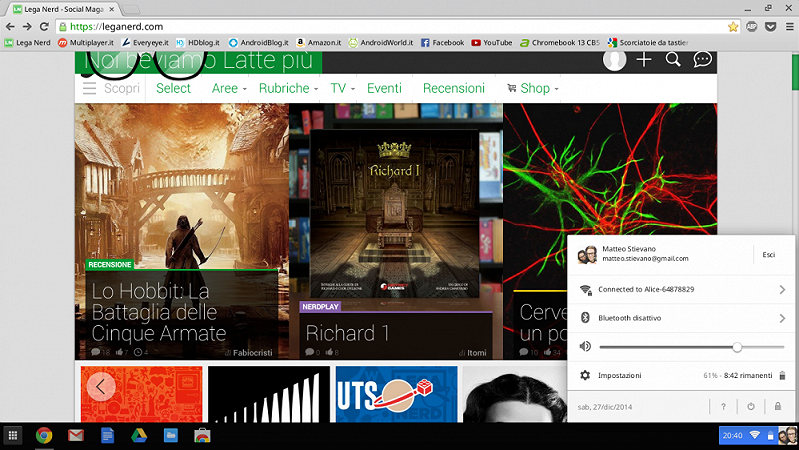Screen dimensions: 799x450
Task: Open the Chrome Web Store shelf icon
Action: coord(202,436)
